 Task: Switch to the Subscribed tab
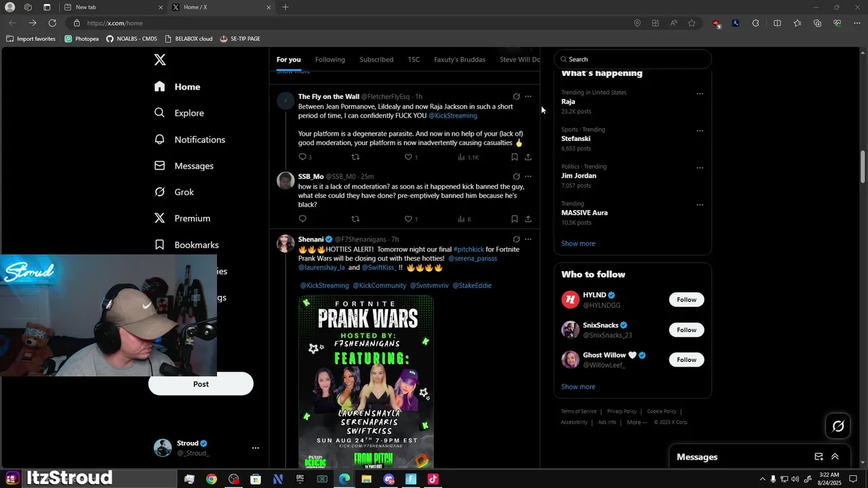[x=376, y=60]
